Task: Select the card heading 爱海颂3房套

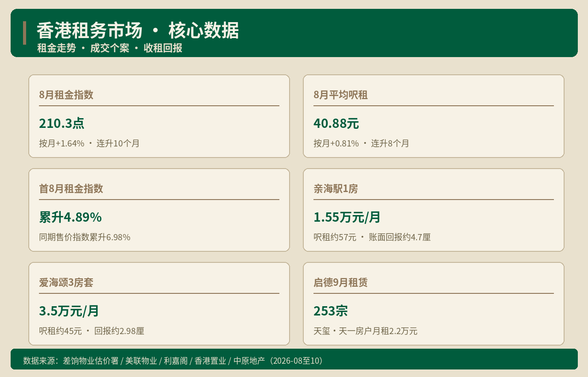Action: [x=66, y=282]
